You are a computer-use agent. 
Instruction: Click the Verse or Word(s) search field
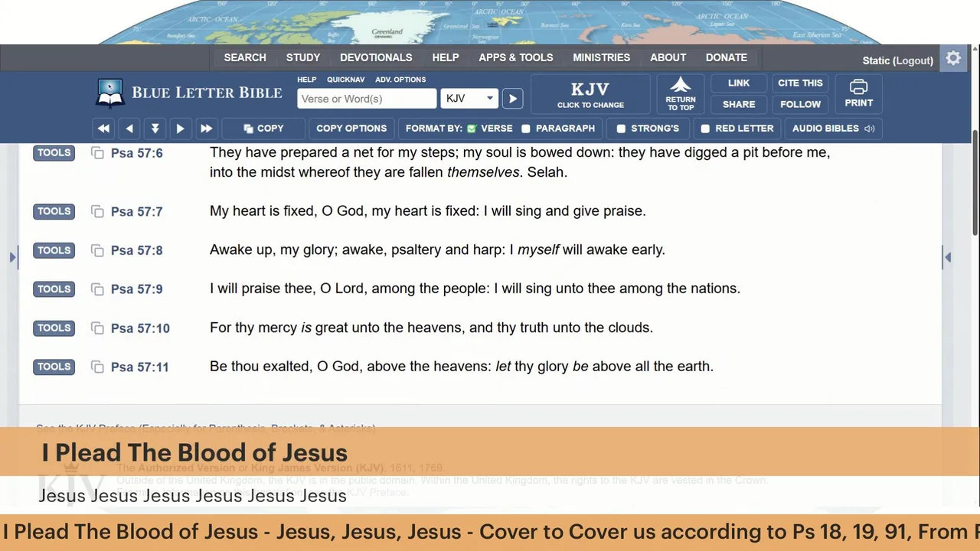[367, 99]
